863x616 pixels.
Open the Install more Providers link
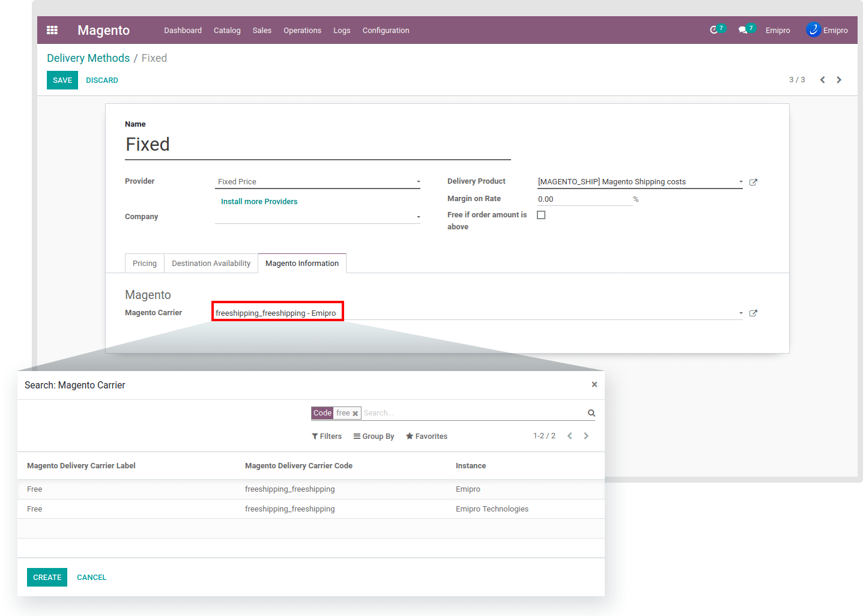259,202
